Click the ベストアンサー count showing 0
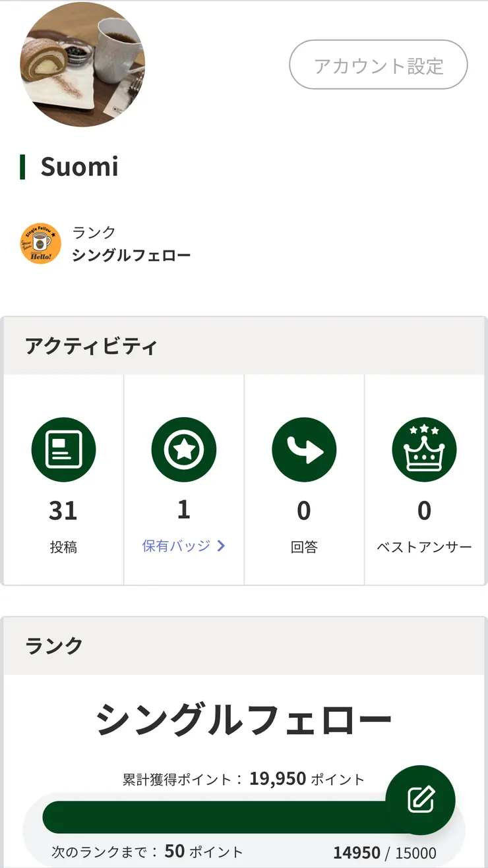Screen dimensions: 488x868 pos(425,511)
